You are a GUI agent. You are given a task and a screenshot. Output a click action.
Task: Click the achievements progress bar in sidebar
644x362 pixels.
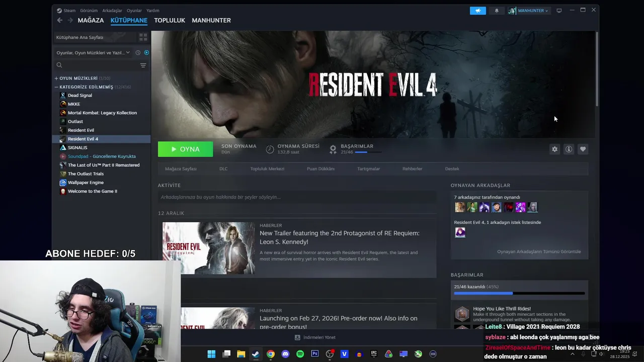519,293
